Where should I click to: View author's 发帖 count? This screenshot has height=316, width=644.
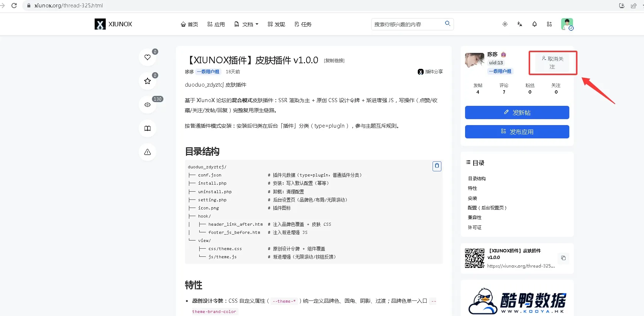[478, 88]
